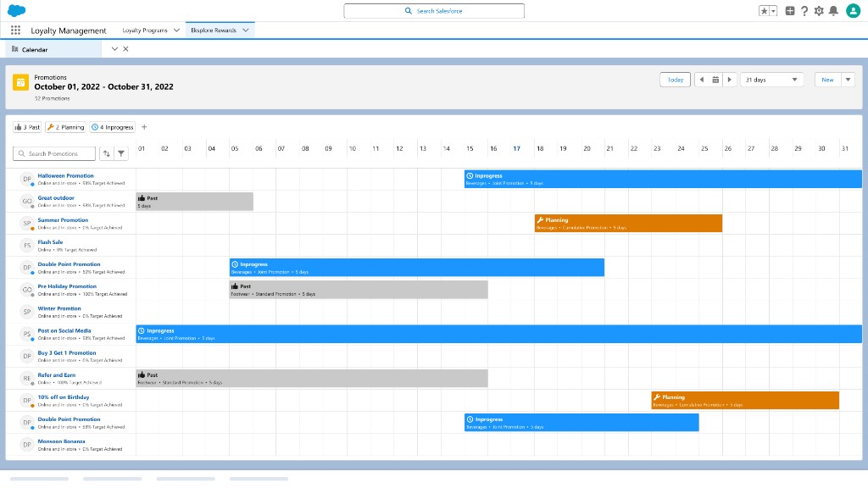
Task: Click the Loyalty Management app name
Action: pyautogui.click(x=68, y=30)
